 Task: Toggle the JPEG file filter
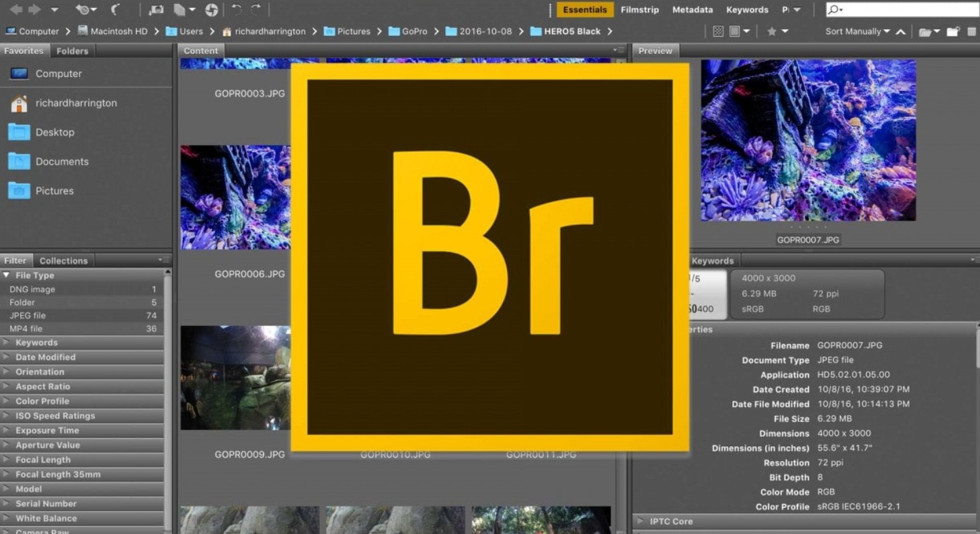(82, 316)
